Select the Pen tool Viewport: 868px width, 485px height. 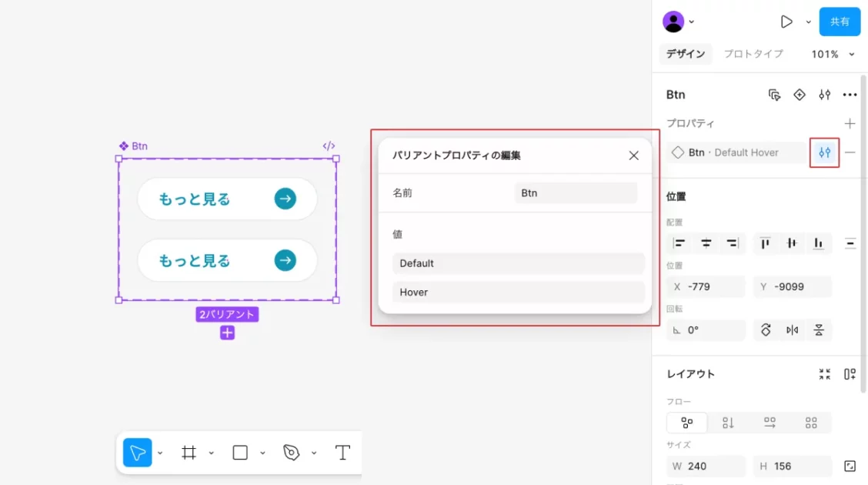[291, 453]
